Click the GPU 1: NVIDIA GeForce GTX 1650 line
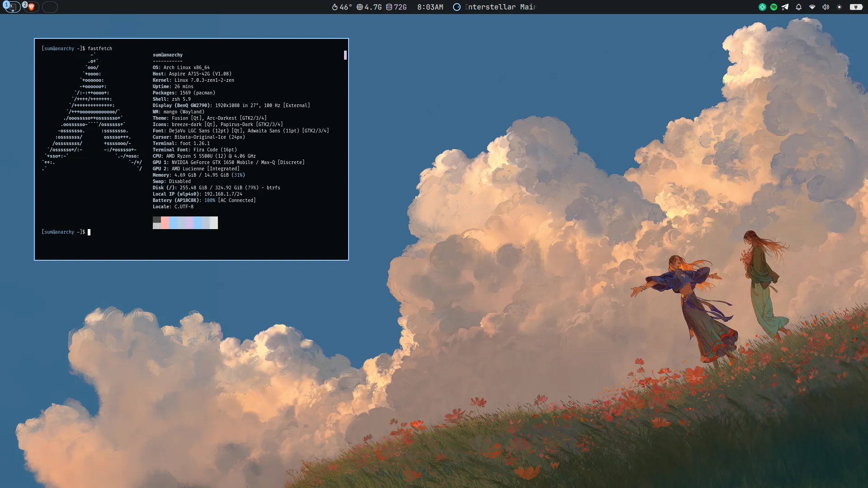 click(229, 162)
